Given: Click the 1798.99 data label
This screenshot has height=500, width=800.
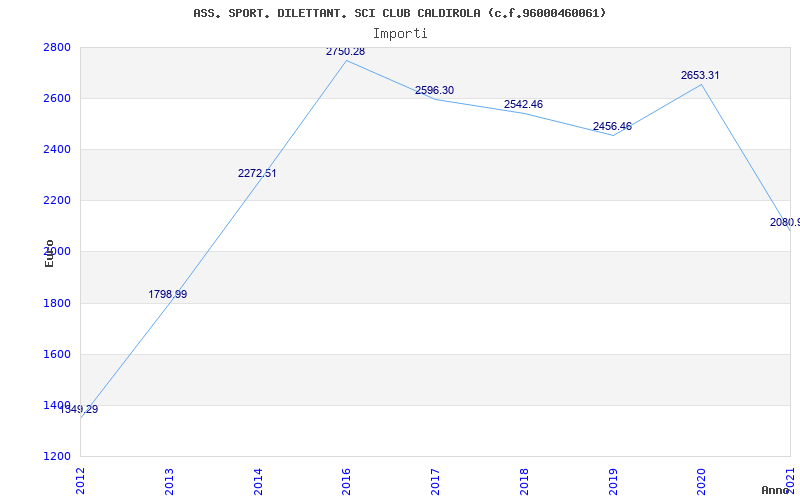Looking at the screenshot, I should coord(168,294).
